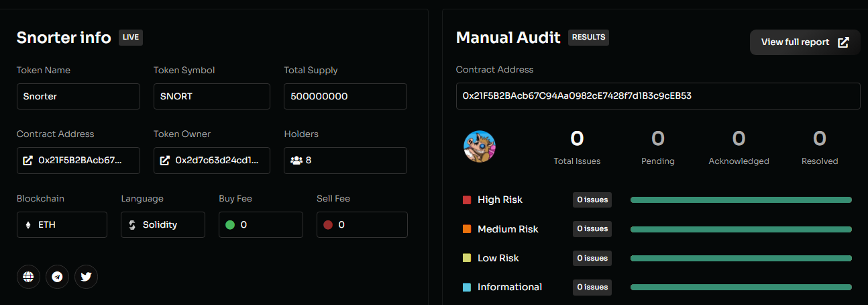This screenshot has width=868, height=305.
Task: Click the Solidity language icon
Action: (x=132, y=225)
